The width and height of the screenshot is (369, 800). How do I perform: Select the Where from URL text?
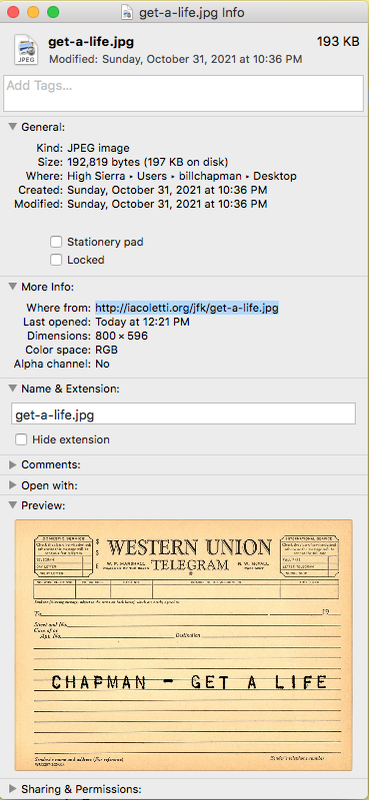(x=187, y=308)
